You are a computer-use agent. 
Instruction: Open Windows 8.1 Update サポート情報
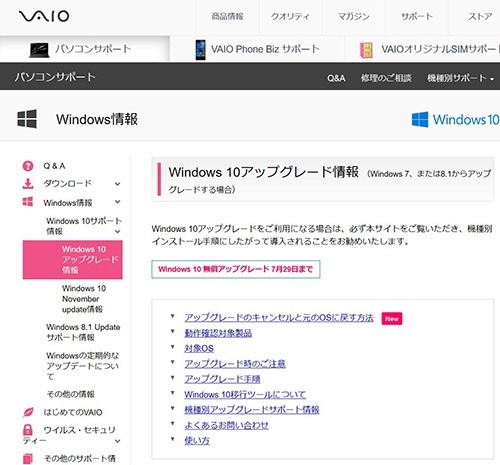83,332
